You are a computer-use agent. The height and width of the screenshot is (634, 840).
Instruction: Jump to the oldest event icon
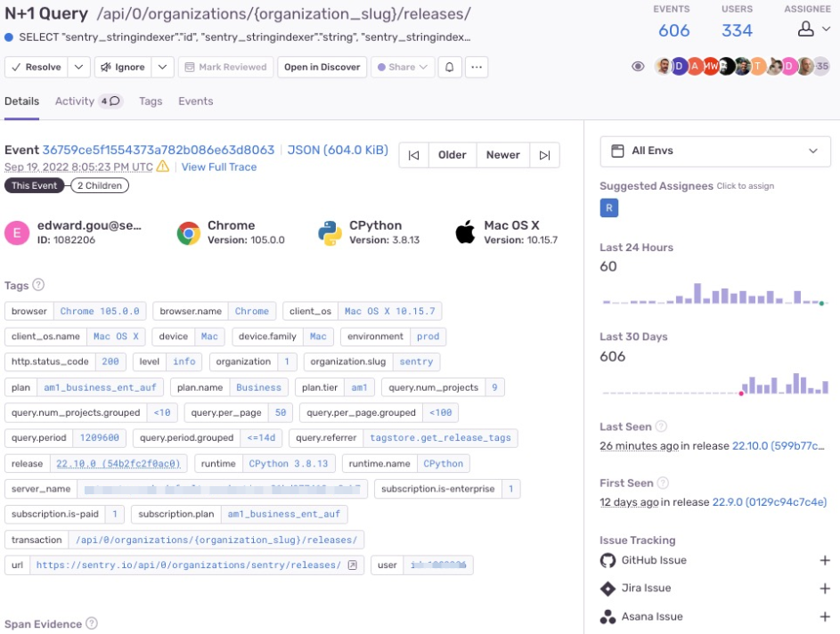(x=413, y=155)
